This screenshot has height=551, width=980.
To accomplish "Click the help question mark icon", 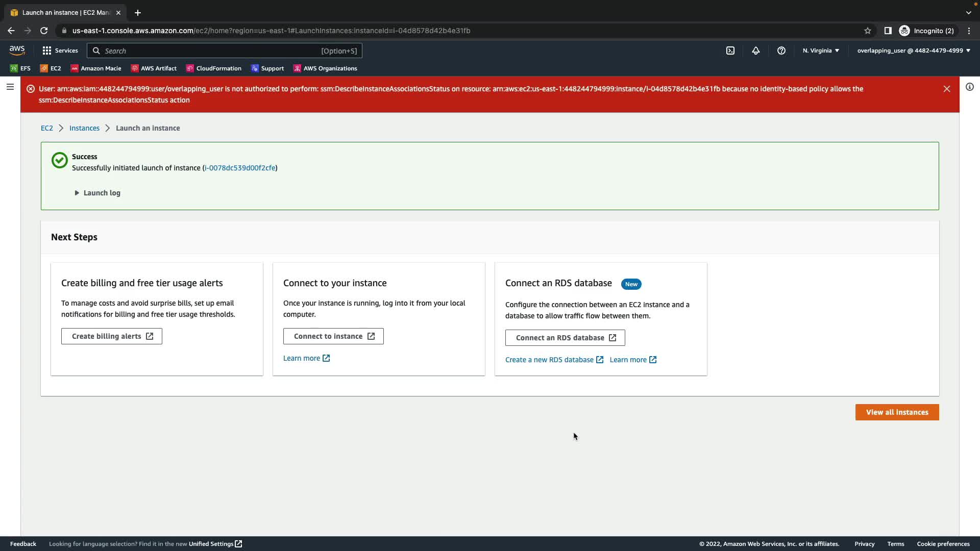I will click(781, 51).
